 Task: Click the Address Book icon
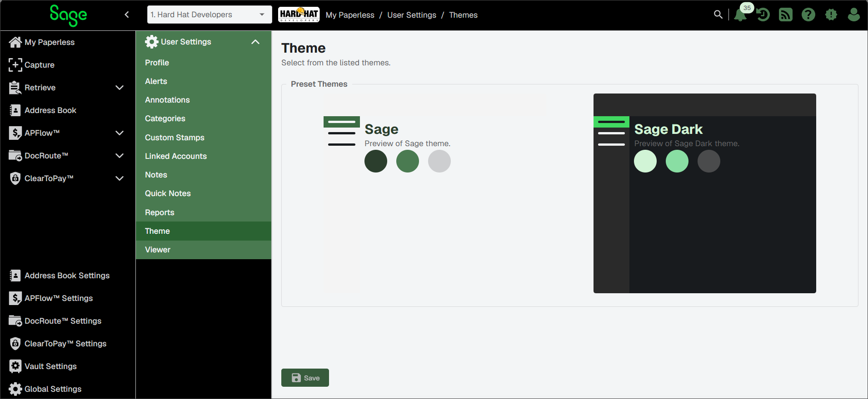(x=15, y=110)
